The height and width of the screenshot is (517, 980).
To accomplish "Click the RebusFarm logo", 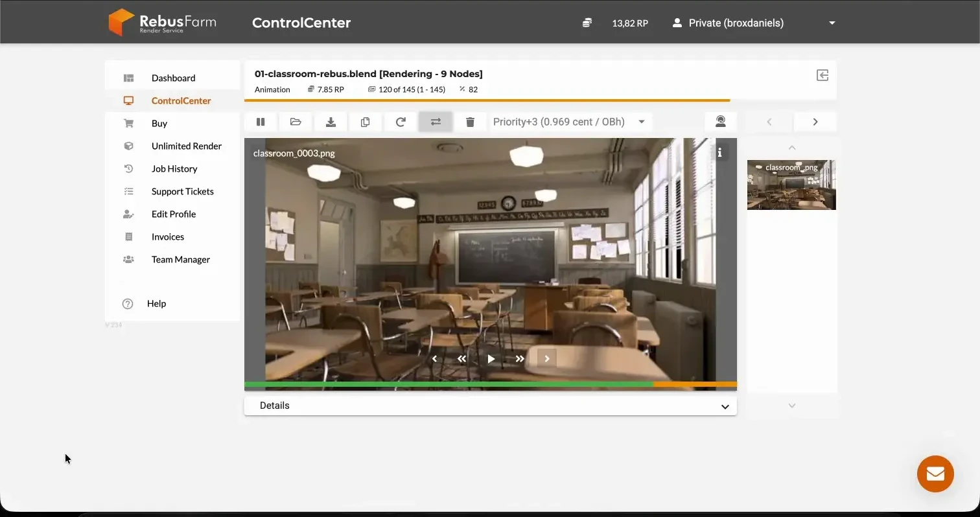I will (x=162, y=22).
